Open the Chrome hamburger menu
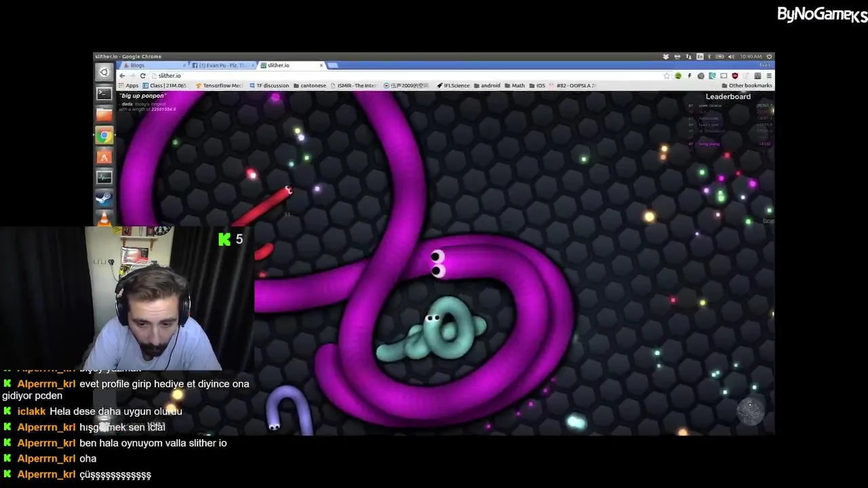Image resolution: width=868 pixels, height=488 pixels. coord(769,76)
